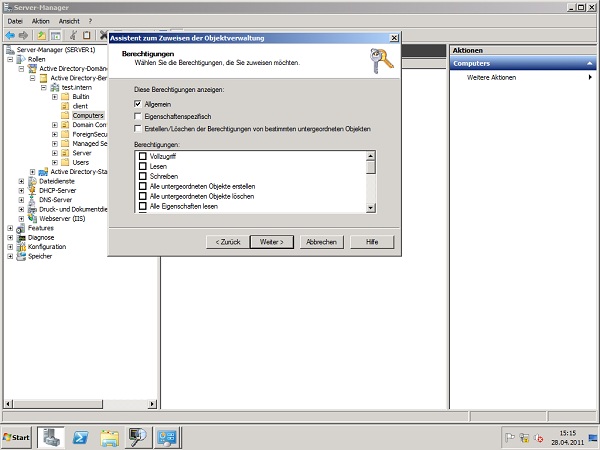
Task: Open the Start menu
Action: (16, 437)
